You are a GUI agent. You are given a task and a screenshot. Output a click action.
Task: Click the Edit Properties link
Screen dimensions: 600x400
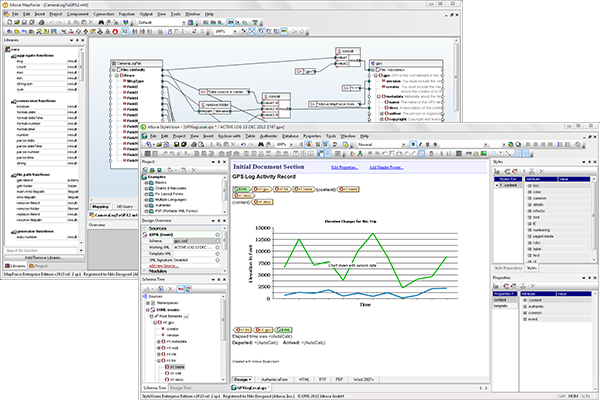coord(343,167)
